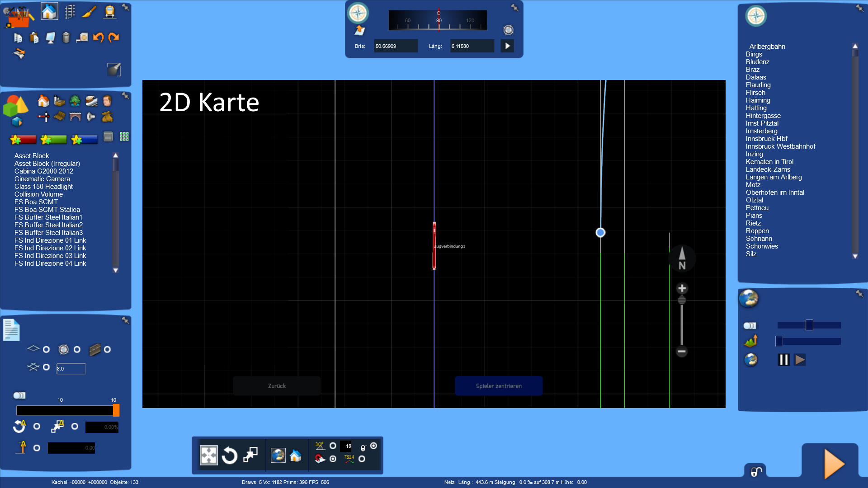Image resolution: width=868 pixels, height=488 pixels.
Task: Click the map zoom slider handle
Action: [x=682, y=300]
